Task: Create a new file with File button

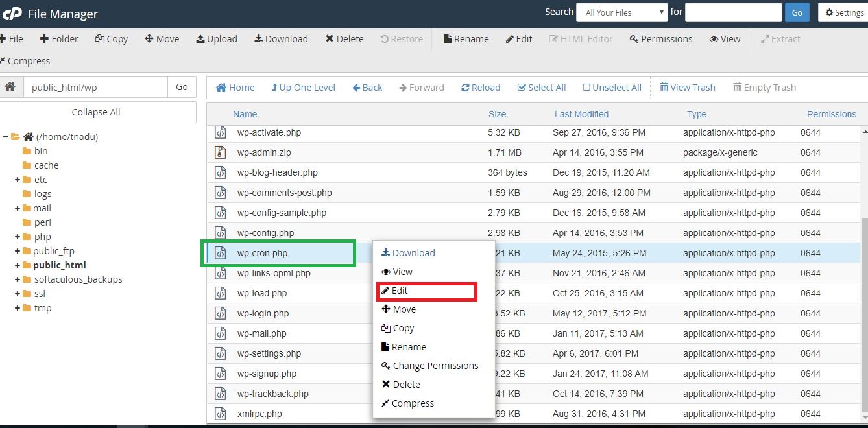Action: (12, 39)
